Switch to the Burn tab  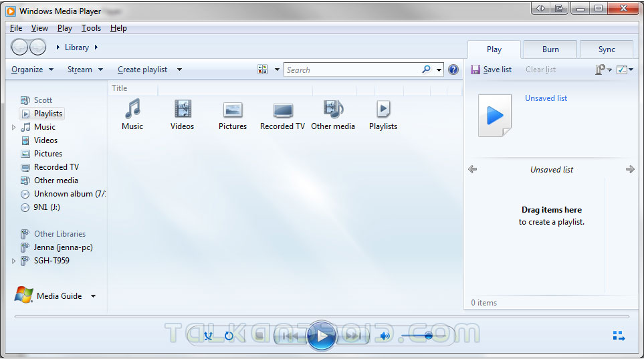[x=550, y=49]
